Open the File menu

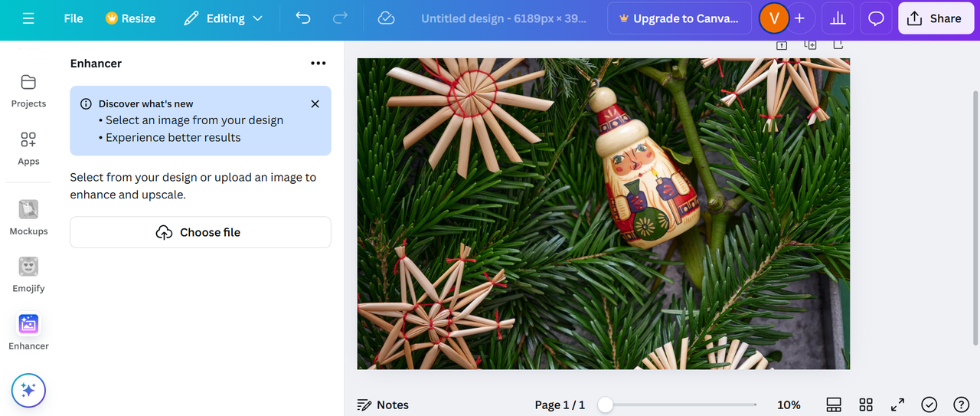pos(73,18)
